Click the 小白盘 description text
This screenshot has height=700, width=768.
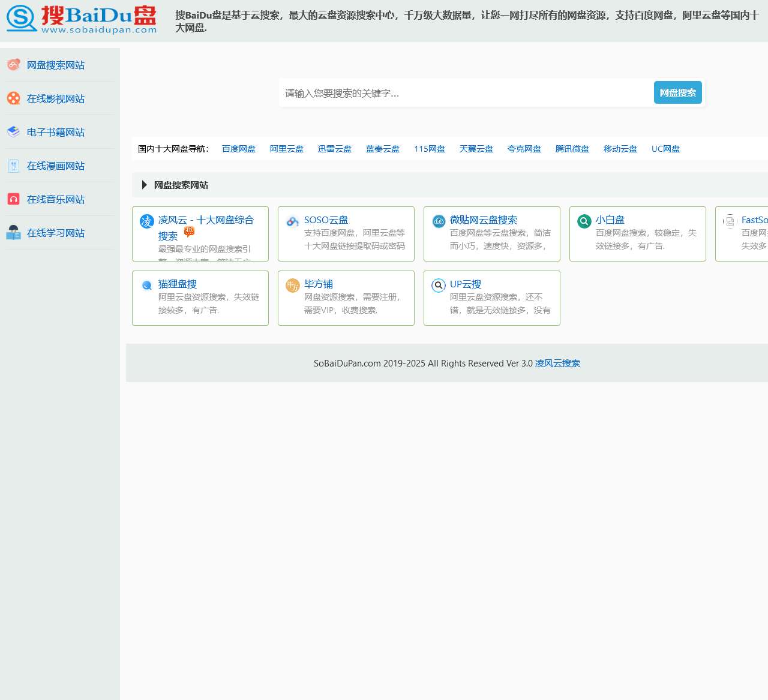point(646,239)
